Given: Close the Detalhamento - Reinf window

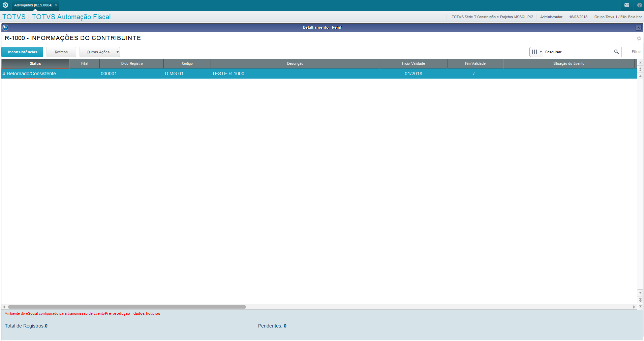Looking at the screenshot, I should (x=639, y=28).
